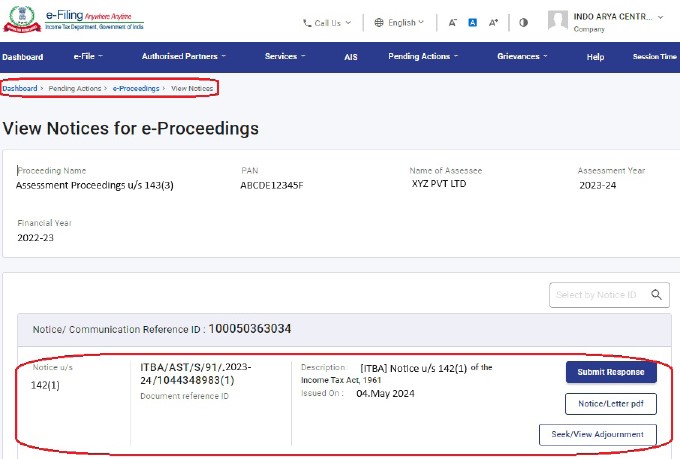Click the Submit Response button
The height and width of the screenshot is (459, 680).
click(x=610, y=372)
